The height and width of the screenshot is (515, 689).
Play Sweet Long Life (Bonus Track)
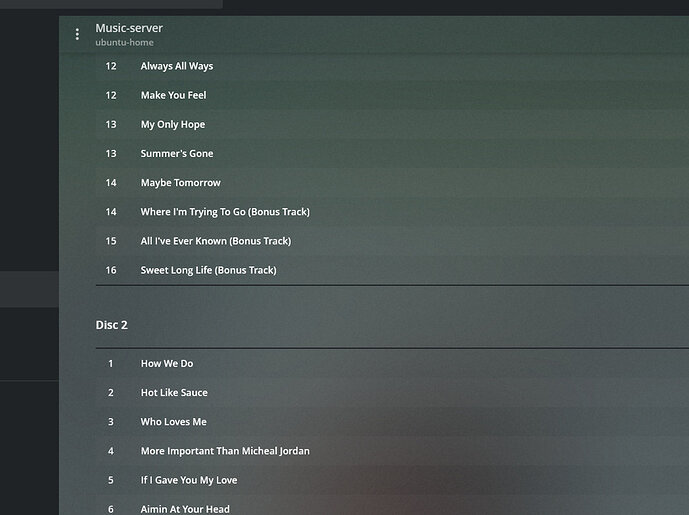coord(208,270)
